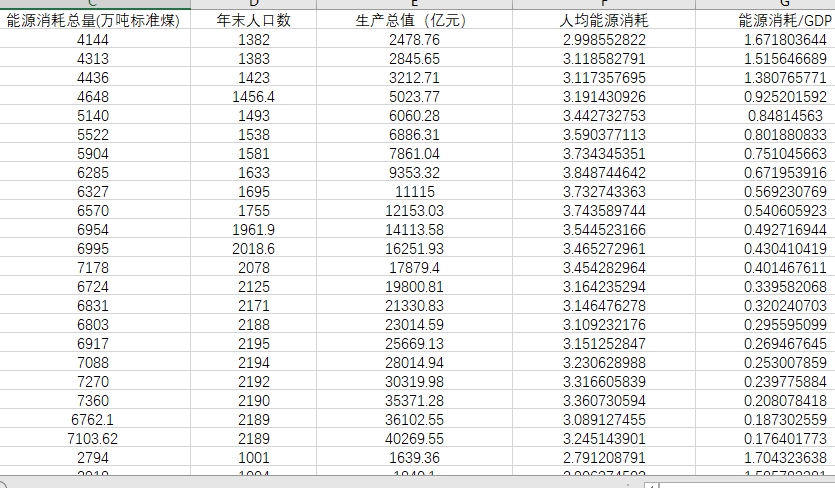Select the population value 1961.9
Screen dimensions: 835x488
pos(253,230)
